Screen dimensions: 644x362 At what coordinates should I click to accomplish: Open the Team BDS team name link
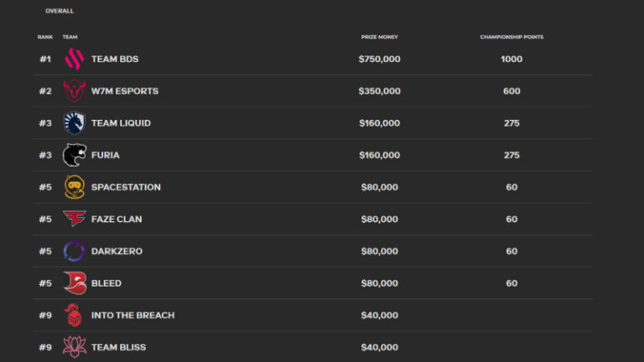115,59
